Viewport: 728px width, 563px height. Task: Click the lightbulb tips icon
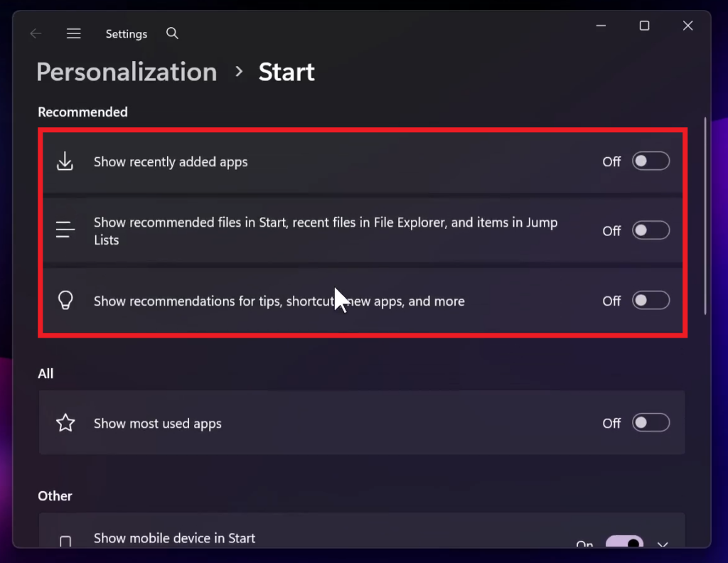pos(65,301)
